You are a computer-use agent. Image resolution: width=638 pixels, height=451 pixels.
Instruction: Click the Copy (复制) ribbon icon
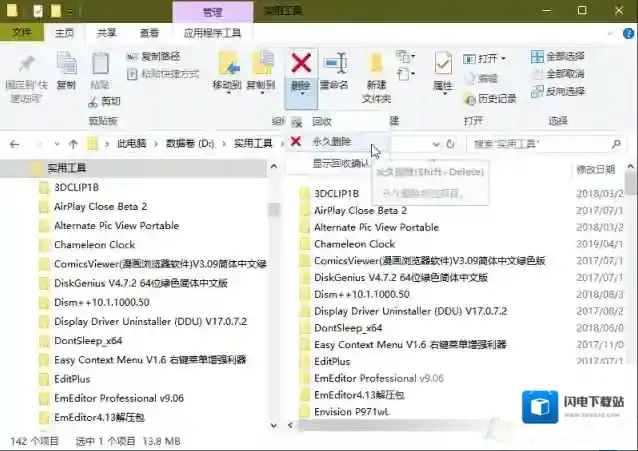(66, 64)
